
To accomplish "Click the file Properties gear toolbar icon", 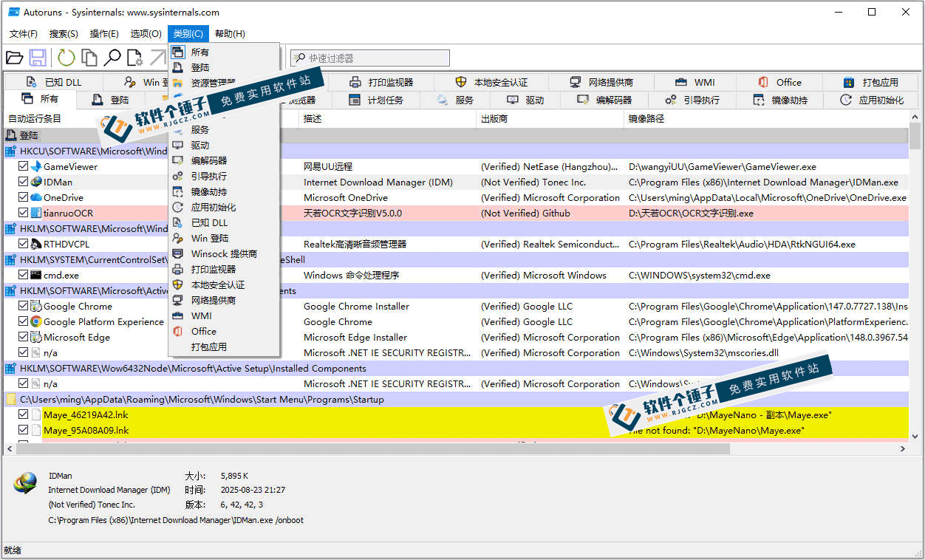I will tap(134, 58).
